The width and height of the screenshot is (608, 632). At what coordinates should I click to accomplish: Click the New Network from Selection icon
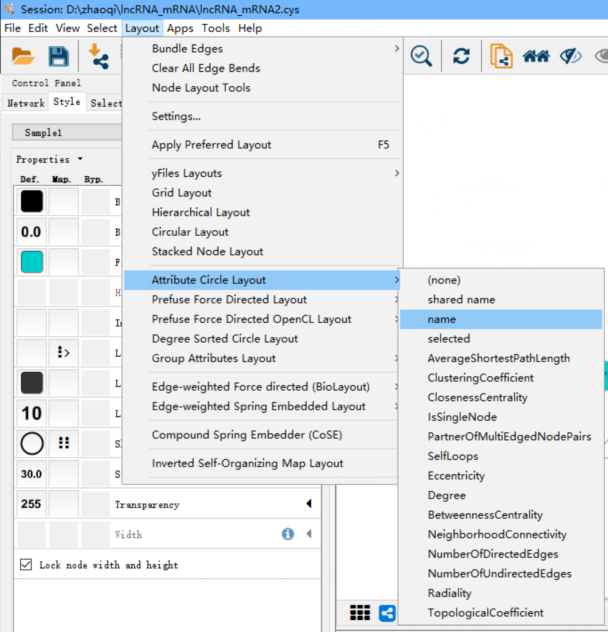(501, 57)
